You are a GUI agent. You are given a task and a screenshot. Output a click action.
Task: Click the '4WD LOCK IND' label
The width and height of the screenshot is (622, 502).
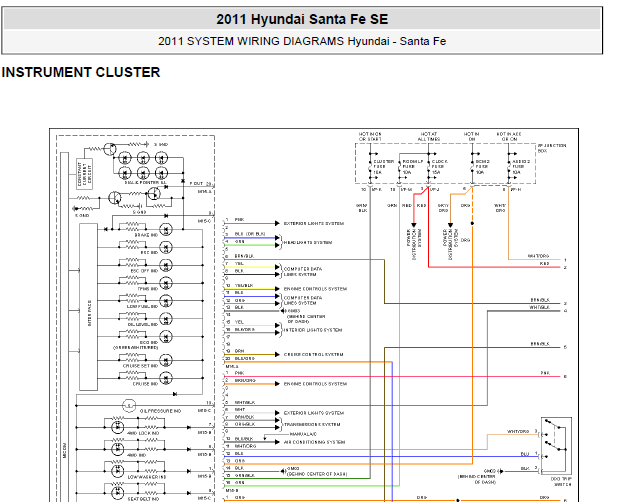(143, 433)
